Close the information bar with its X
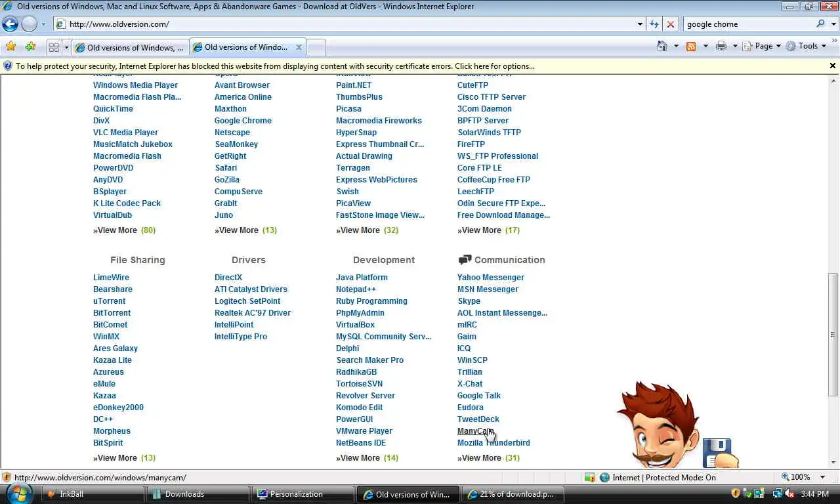Viewport: 840px width, 504px height. pos(833,66)
